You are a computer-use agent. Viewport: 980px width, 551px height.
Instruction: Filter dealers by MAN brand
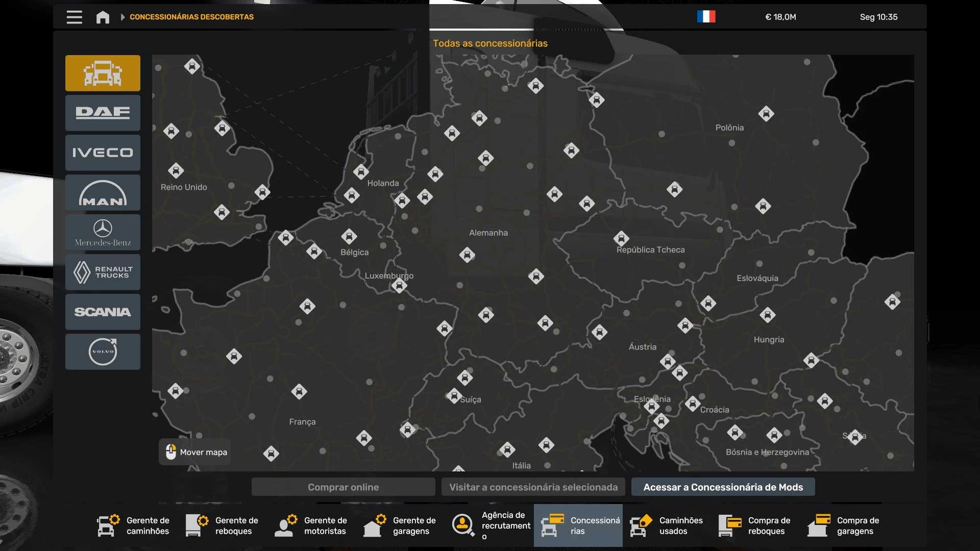pyautogui.click(x=103, y=192)
